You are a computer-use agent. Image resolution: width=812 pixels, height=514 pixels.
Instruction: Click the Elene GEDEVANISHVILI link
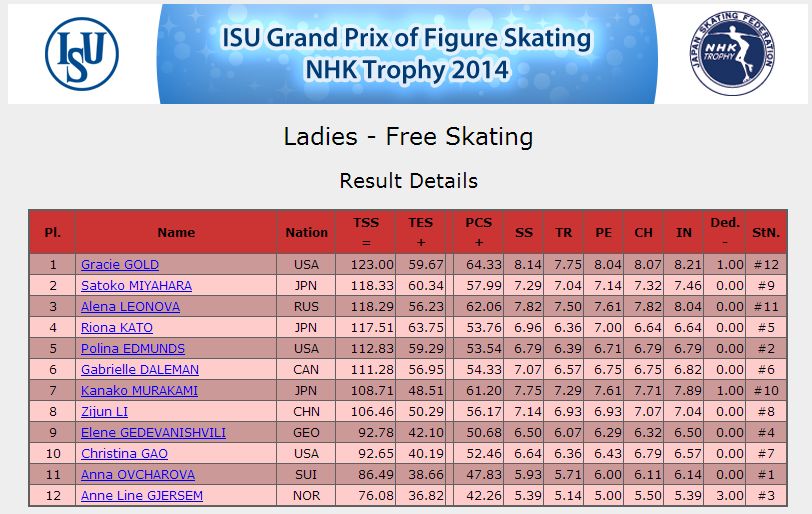click(x=153, y=433)
